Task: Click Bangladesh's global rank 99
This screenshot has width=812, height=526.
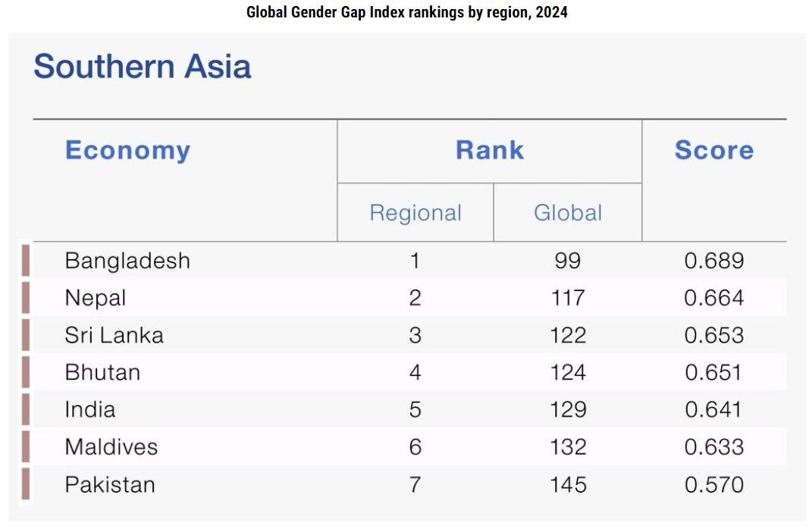Action: pos(568,261)
